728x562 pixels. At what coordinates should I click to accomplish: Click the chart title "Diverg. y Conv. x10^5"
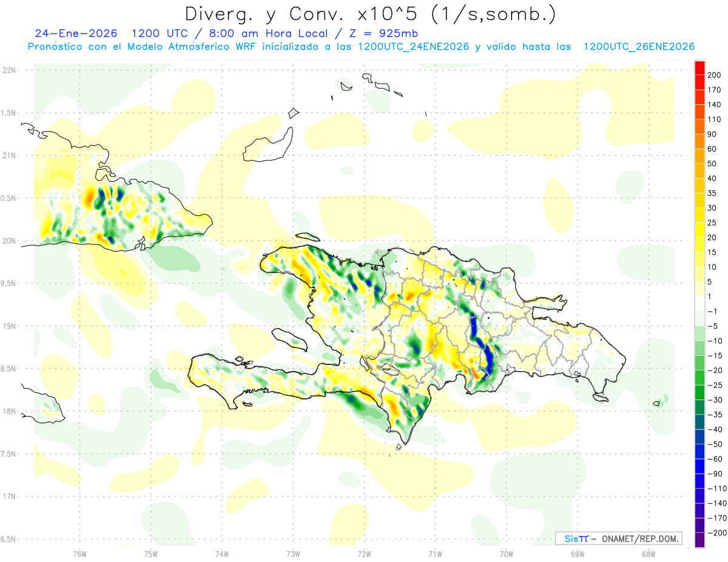pos(301,13)
